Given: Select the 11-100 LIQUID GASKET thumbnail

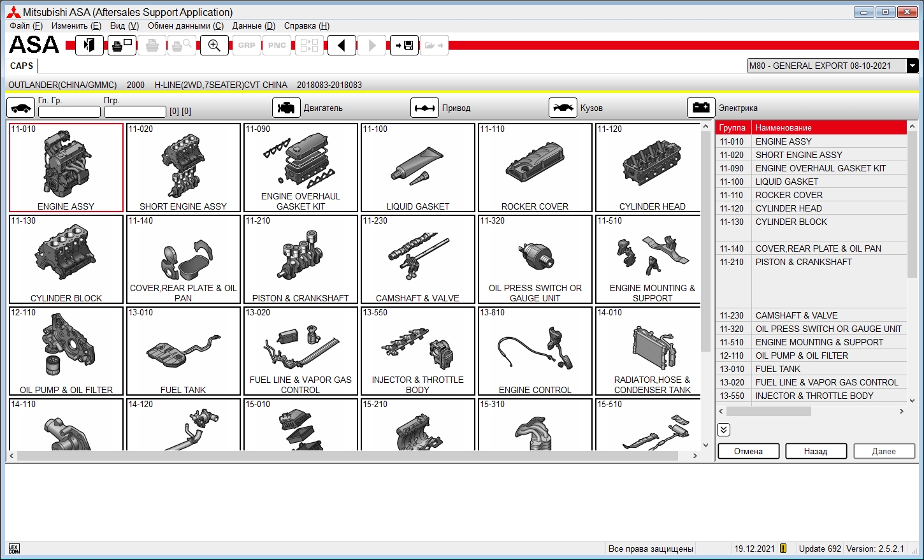Looking at the screenshot, I should click(x=418, y=168).
